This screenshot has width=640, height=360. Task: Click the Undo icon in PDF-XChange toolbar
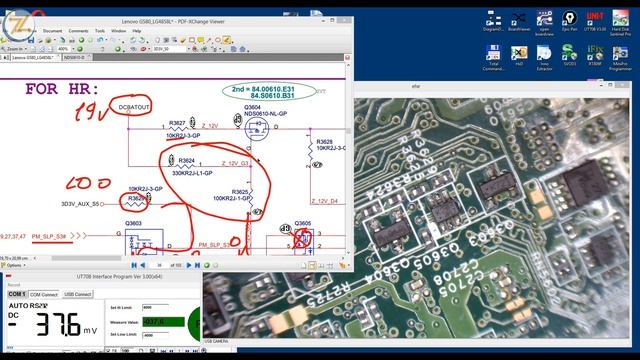pos(100,40)
